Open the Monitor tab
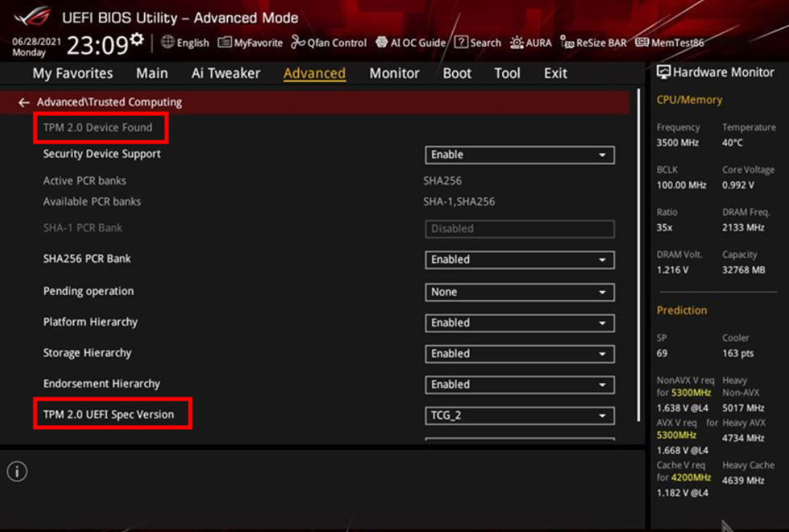Screen dimensions: 789x532 pyautogui.click(x=394, y=73)
